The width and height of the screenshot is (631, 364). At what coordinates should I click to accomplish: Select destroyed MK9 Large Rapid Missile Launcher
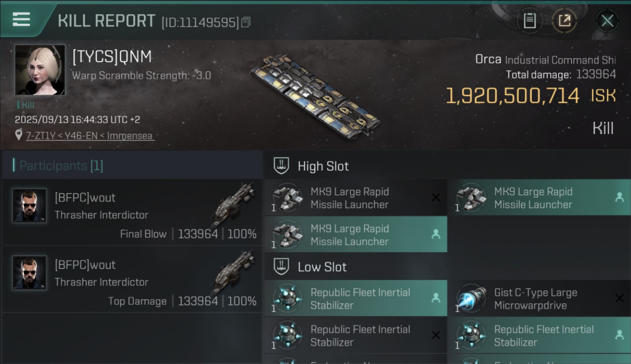[x=355, y=198]
